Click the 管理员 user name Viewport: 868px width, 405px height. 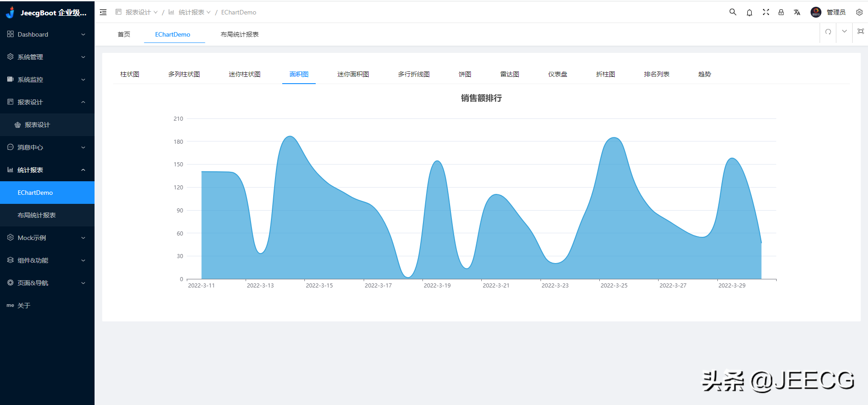click(x=836, y=12)
